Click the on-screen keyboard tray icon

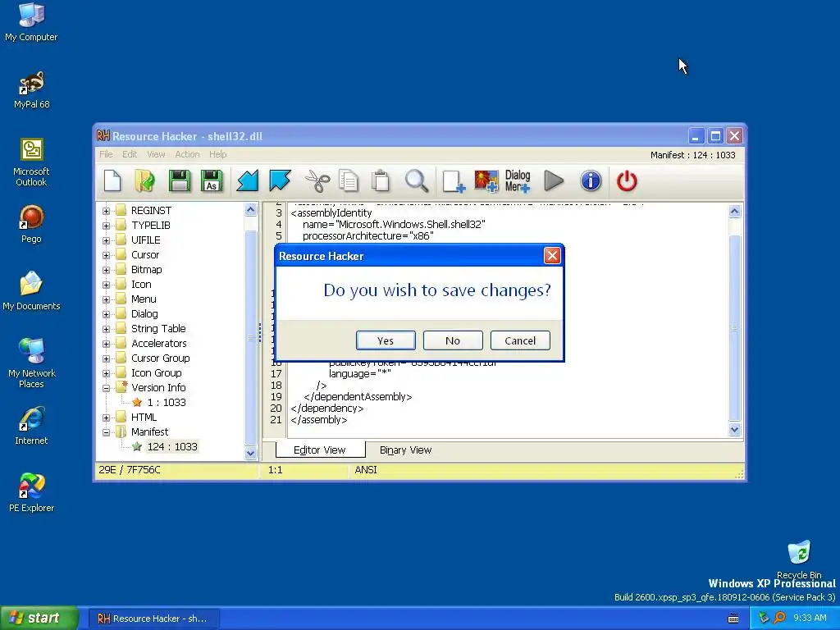pos(733,619)
